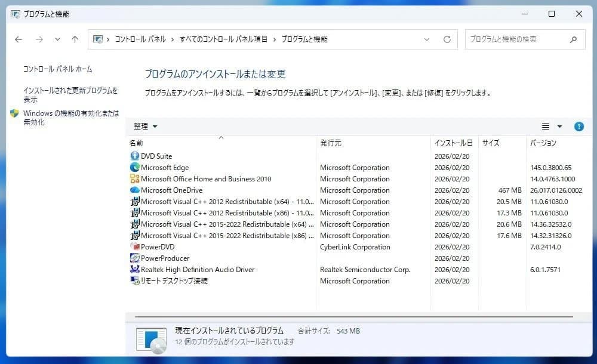Open Windows の機能の有効化または無効化 link
This screenshot has height=364, width=597.
71,118
